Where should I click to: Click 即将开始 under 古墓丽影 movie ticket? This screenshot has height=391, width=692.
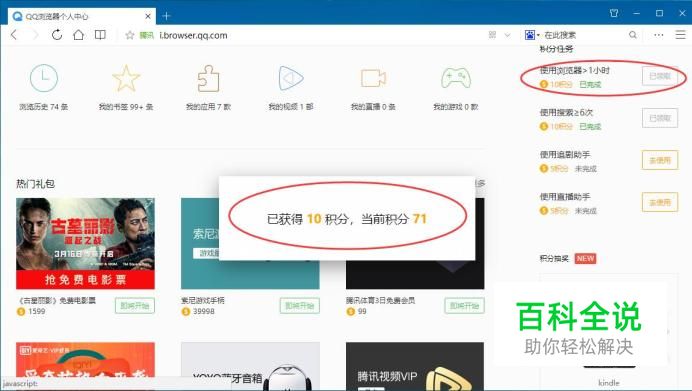pos(135,305)
